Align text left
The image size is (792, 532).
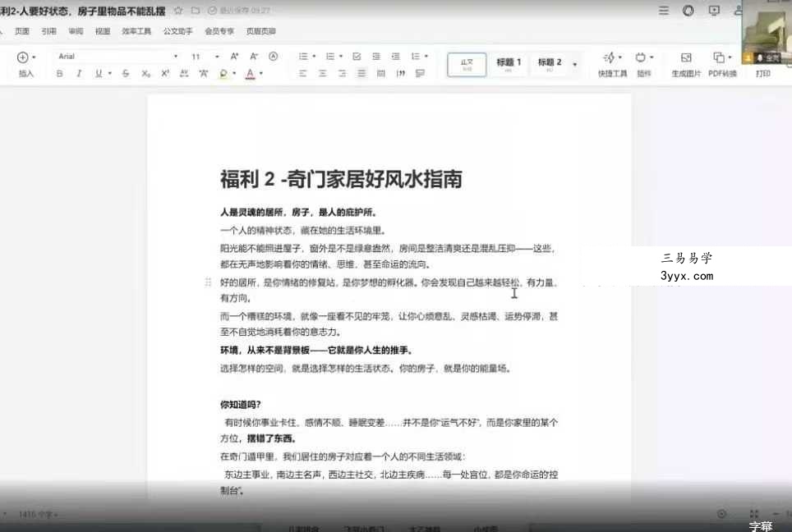click(x=303, y=74)
